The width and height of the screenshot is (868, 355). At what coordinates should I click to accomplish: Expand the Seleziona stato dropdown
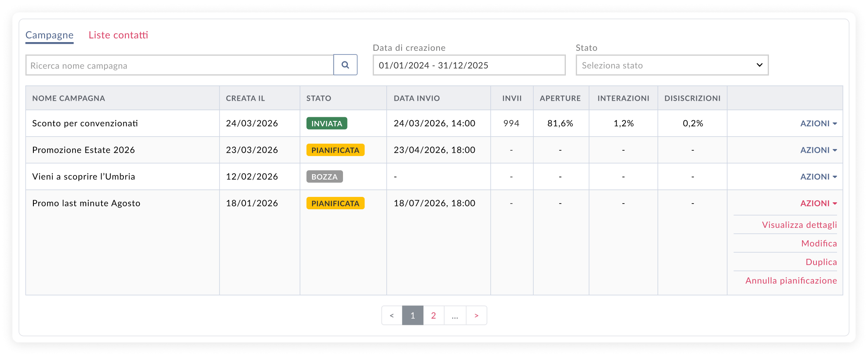pos(672,65)
